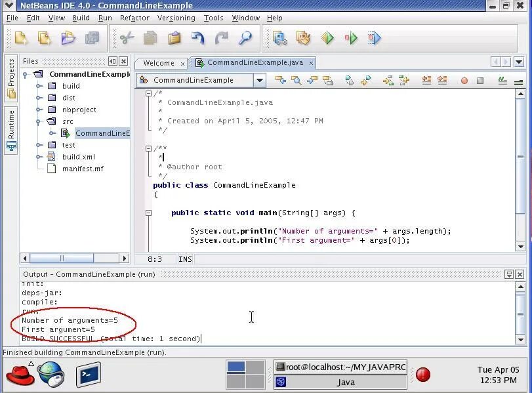Screen dimensions: 532x393
Task: Click the editor Shift Line Left icon
Action: pos(426,81)
